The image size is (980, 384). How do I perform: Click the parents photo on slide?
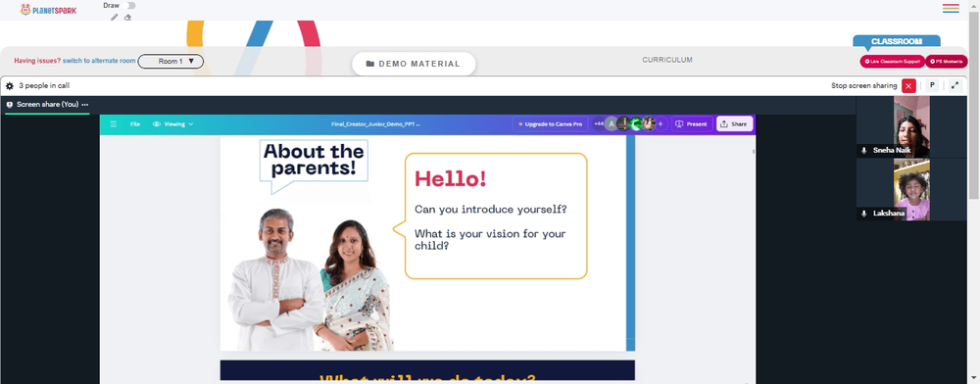[x=310, y=279]
